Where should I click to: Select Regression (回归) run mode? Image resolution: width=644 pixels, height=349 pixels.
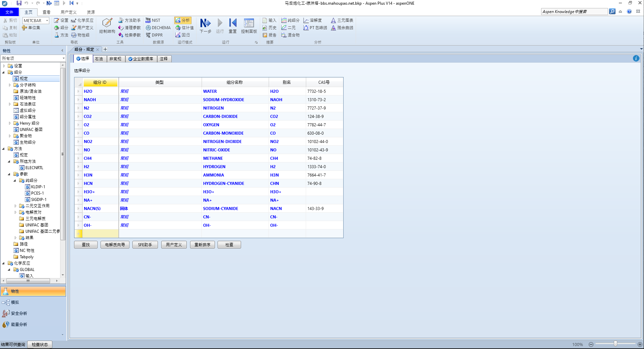point(183,35)
